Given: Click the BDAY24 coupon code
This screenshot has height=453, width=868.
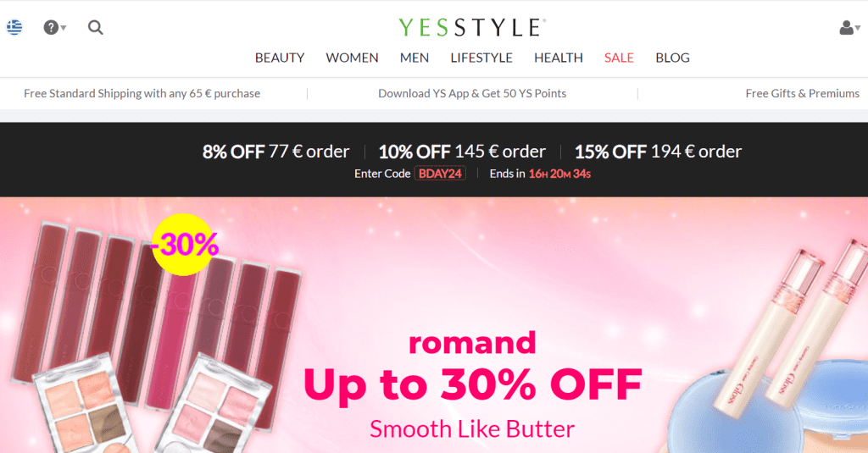Looking at the screenshot, I should (440, 174).
